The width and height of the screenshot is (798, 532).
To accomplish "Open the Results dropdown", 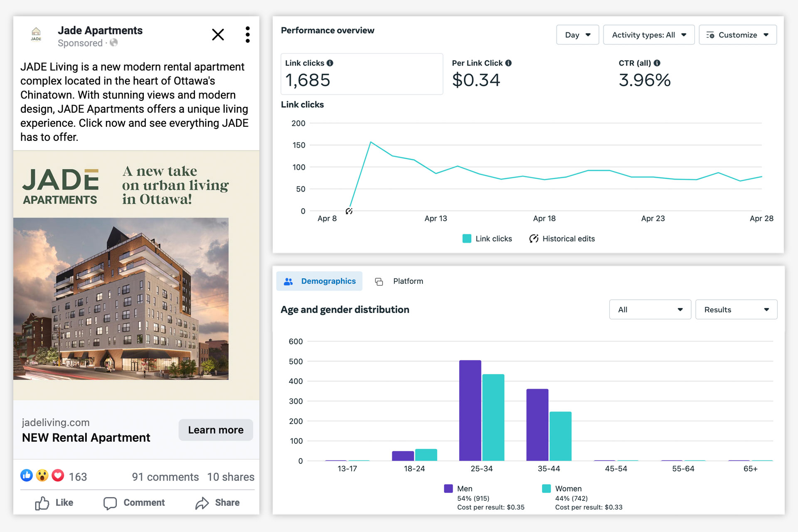I will coord(736,310).
